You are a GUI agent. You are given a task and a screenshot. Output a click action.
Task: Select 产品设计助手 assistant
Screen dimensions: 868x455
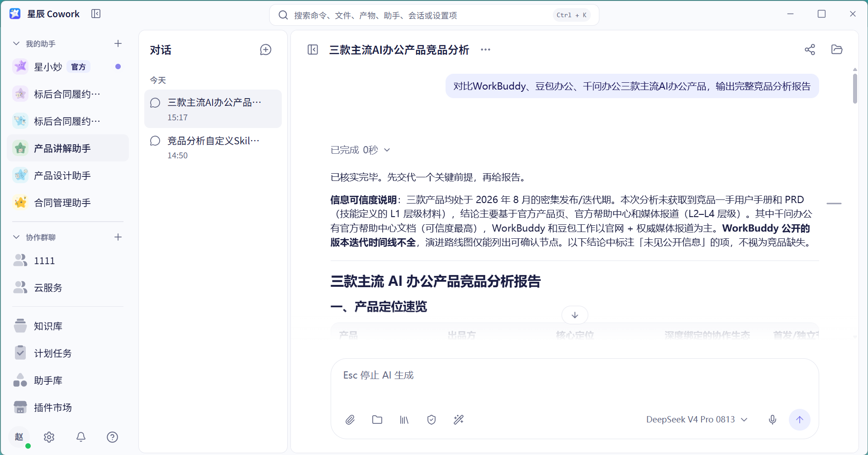pos(68,175)
